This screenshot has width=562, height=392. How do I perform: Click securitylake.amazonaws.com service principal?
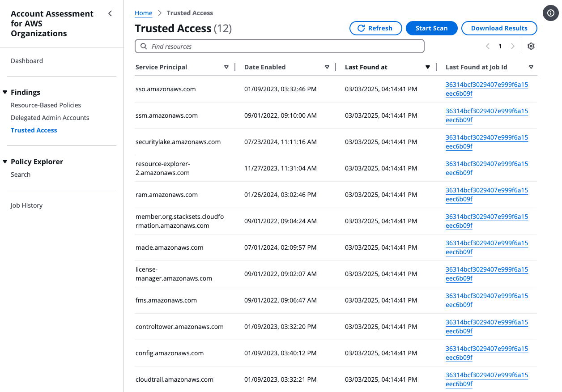(x=178, y=142)
